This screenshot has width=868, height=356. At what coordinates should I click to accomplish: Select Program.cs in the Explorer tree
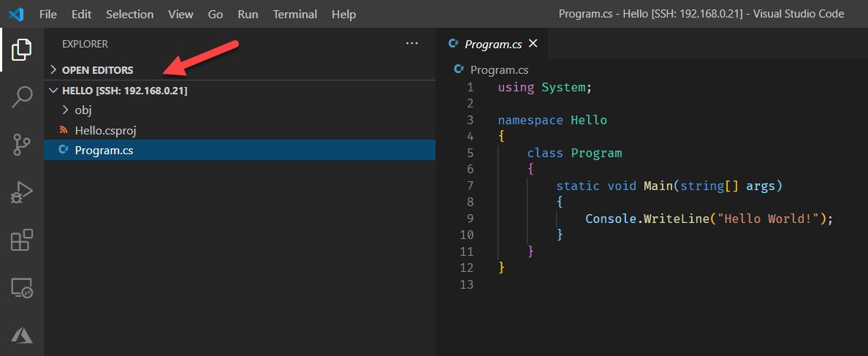104,151
